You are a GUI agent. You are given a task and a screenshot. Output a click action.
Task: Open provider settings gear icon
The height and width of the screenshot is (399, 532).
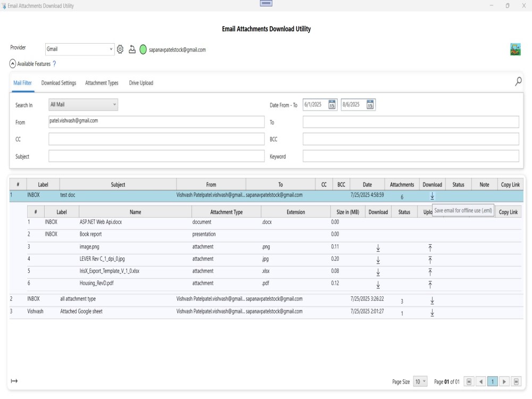click(120, 49)
